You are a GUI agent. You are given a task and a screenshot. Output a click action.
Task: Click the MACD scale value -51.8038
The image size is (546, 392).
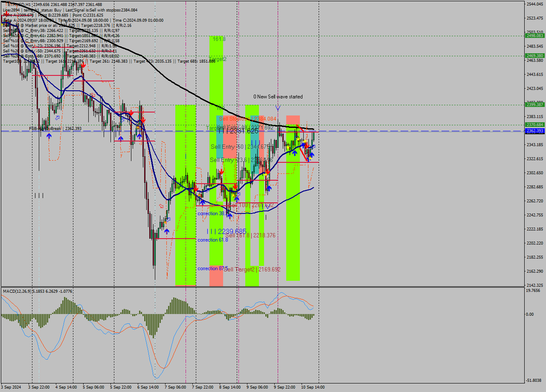pyautogui.click(x=534, y=380)
